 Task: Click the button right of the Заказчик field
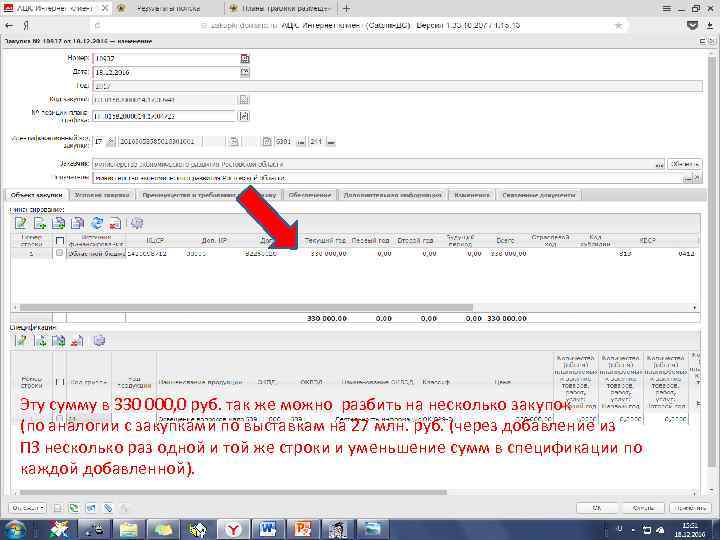click(684, 164)
